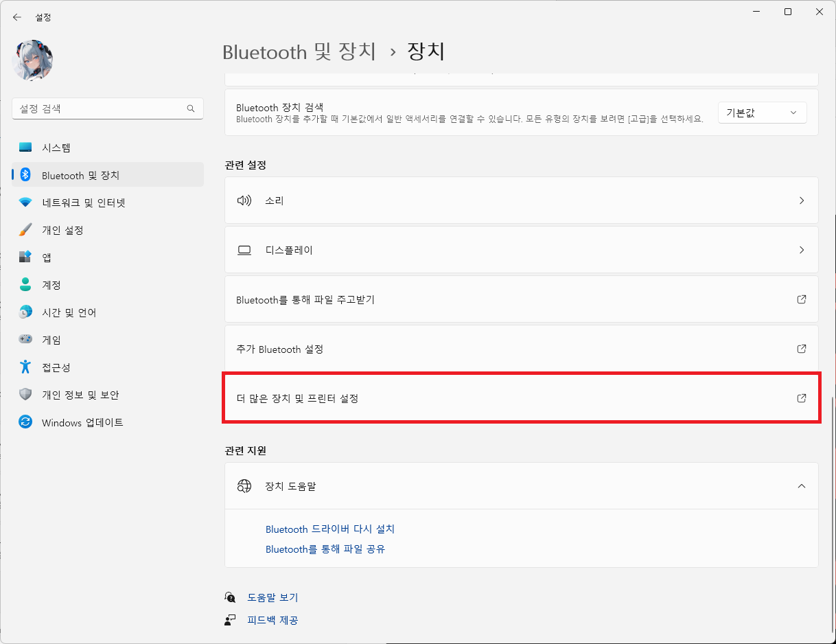Open 피드백 제공 link

(272, 620)
